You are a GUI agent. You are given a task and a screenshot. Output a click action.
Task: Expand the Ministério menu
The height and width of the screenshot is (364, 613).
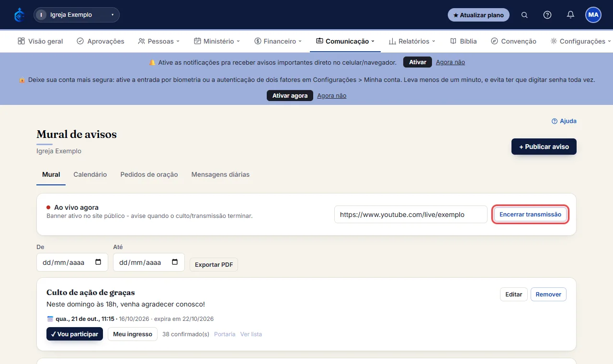(x=217, y=41)
